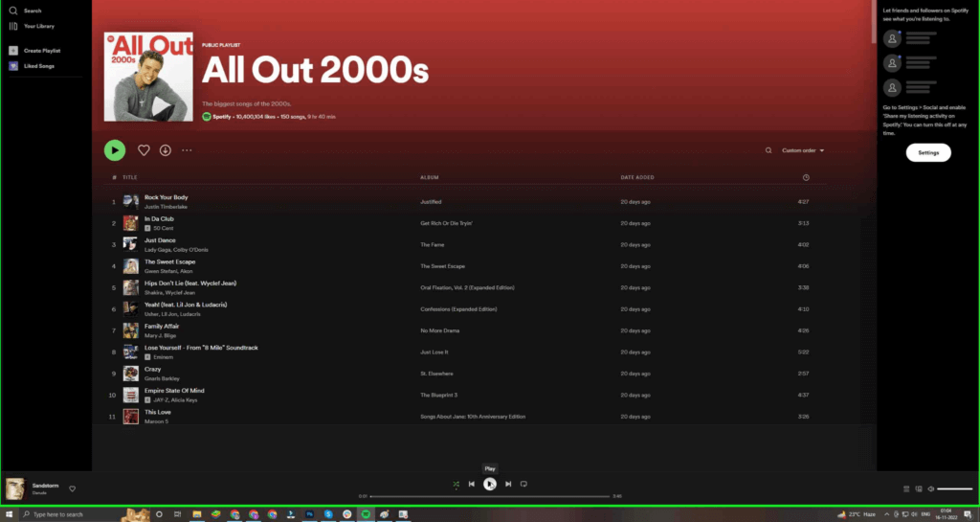Click the Spotify icon in the taskbar
This screenshot has height=522, width=980.
tap(366, 514)
